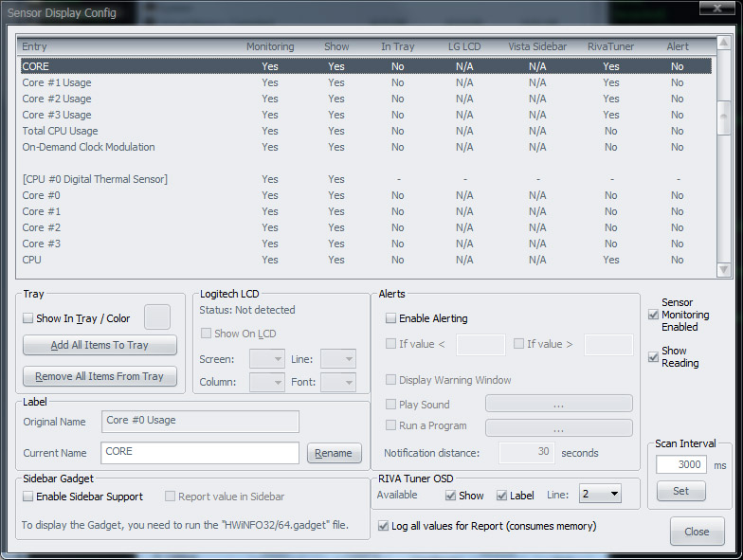Image resolution: width=743 pixels, height=560 pixels.
Task: Click the Set scan interval button
Action: pyautogui.click(x=680, y=491)
